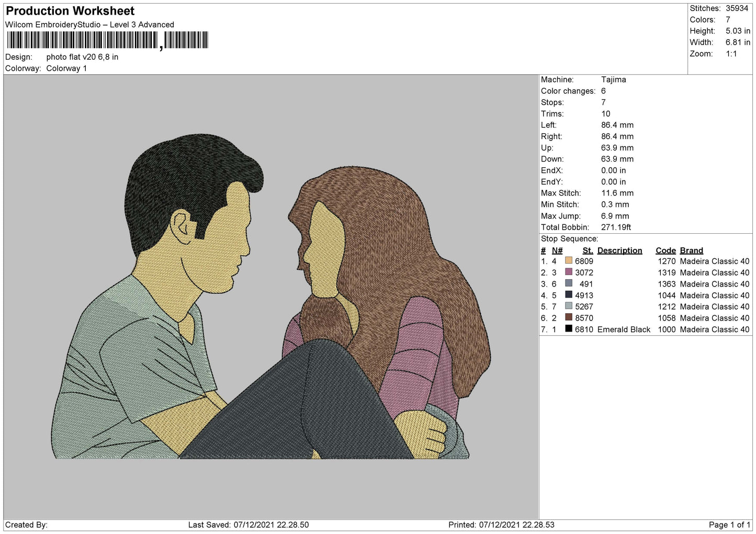
Task: Click the 'Brand' column header
Action: click(691, 251)
